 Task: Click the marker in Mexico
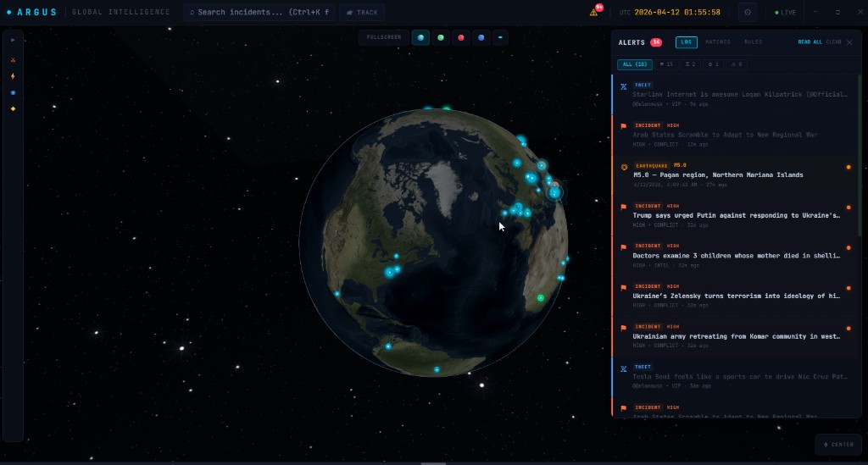337,294
